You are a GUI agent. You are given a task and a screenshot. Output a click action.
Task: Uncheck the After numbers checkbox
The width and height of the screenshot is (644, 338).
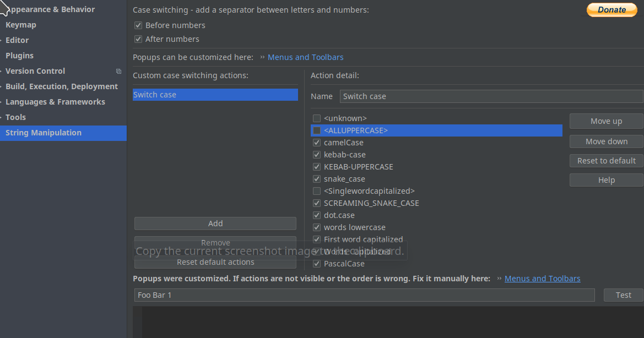138,40
